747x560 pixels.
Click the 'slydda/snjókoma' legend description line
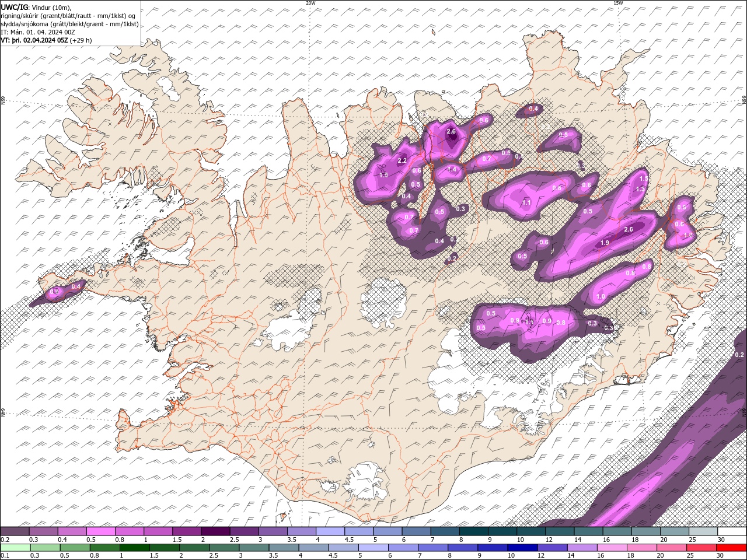[69, 24]
